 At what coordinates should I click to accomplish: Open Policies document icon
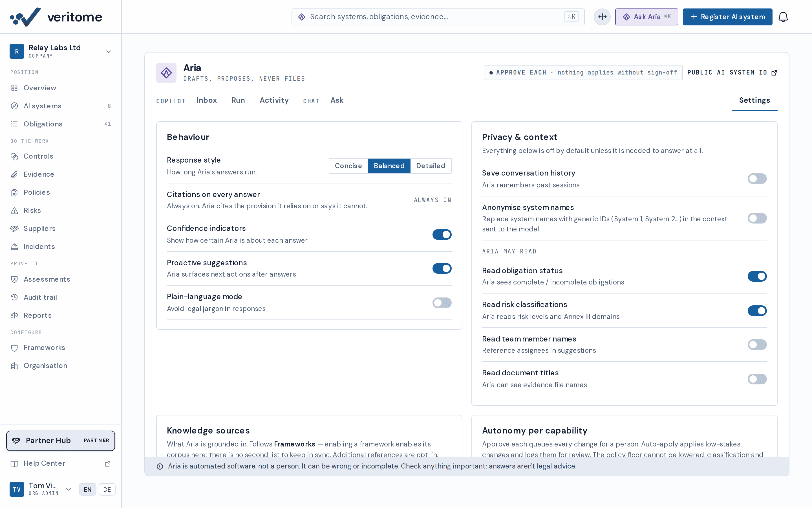(14, 192)
